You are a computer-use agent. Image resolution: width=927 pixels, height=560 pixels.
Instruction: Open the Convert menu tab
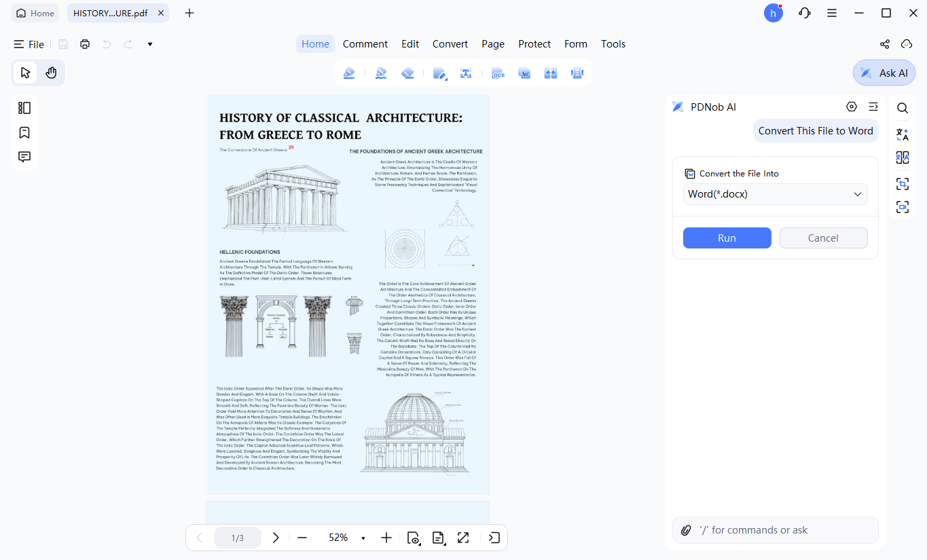450,44
